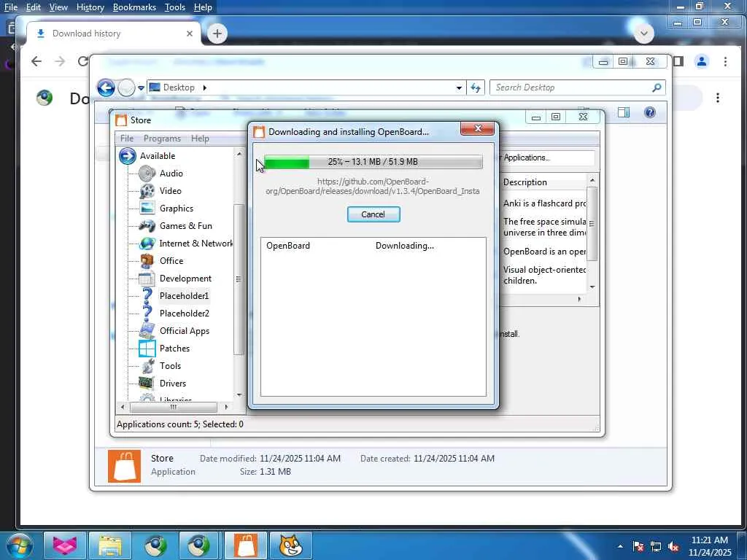Screen dimensions: 747x560
Task: Click the Explorer search magnifier icon
Action: (x=657, y=87)
